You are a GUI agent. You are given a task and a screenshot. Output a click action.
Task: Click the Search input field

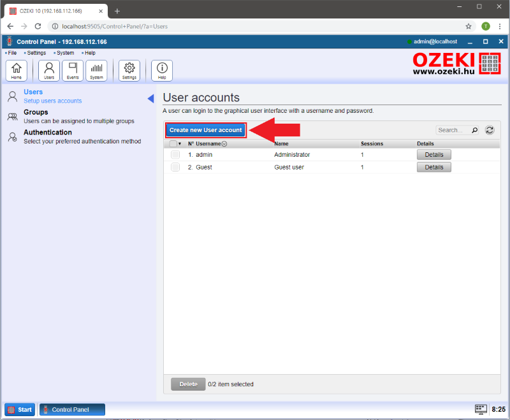tap(453, 130)
